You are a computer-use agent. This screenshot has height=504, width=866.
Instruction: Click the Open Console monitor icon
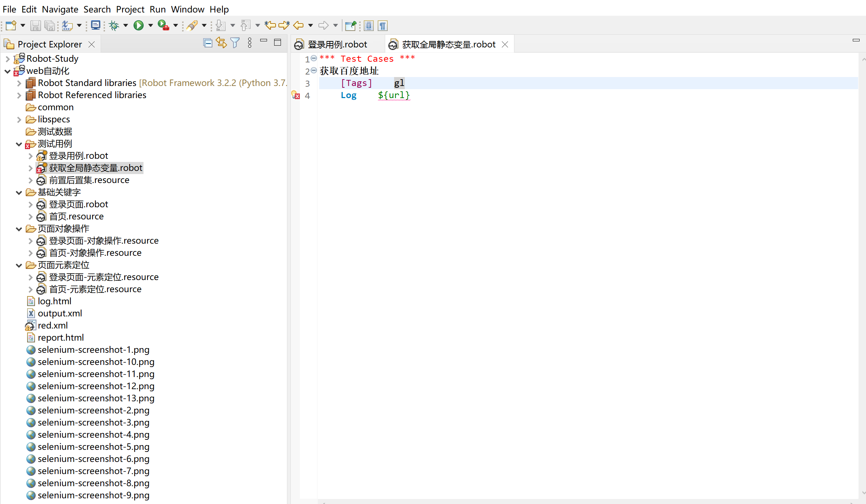coord(95,26)
